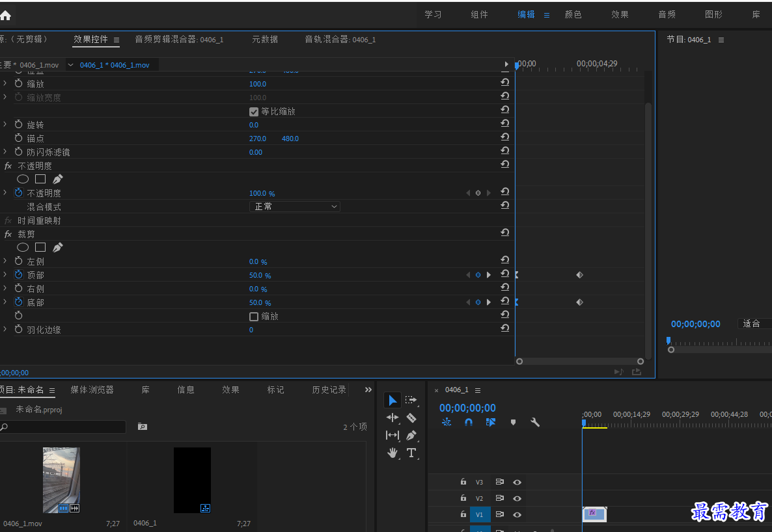This screenshot has height=532, width=772.
Task: Expand 顶部 property
Action: tap(5, 274)
